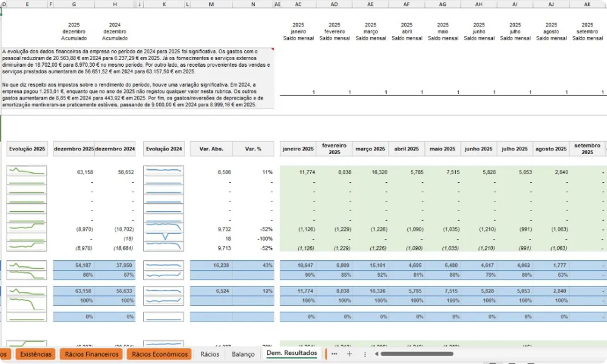Click the left arrow of horizontal scrollbar
The height and width of the screenshot is (364, 607).
(x=376, y=354)
